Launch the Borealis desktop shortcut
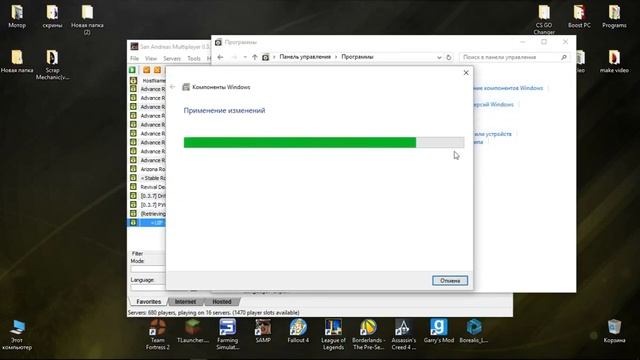 (x=474, y=331)
